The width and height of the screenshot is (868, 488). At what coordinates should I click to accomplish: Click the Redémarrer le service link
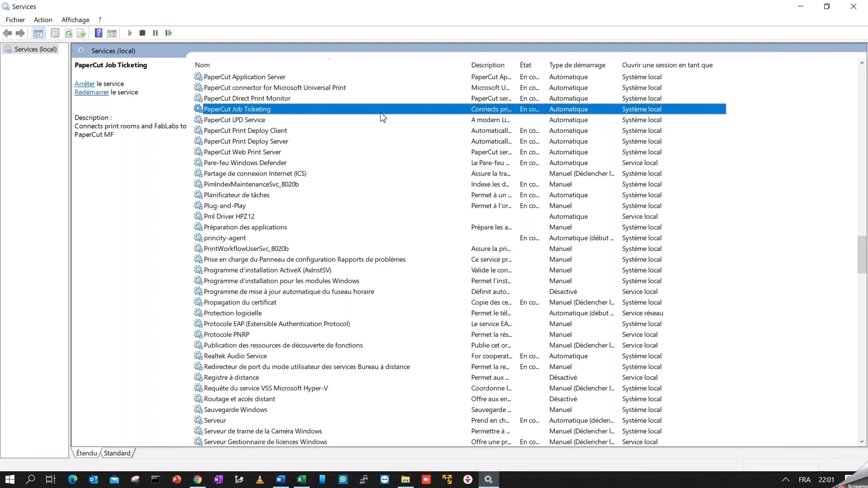coord(92,92)
